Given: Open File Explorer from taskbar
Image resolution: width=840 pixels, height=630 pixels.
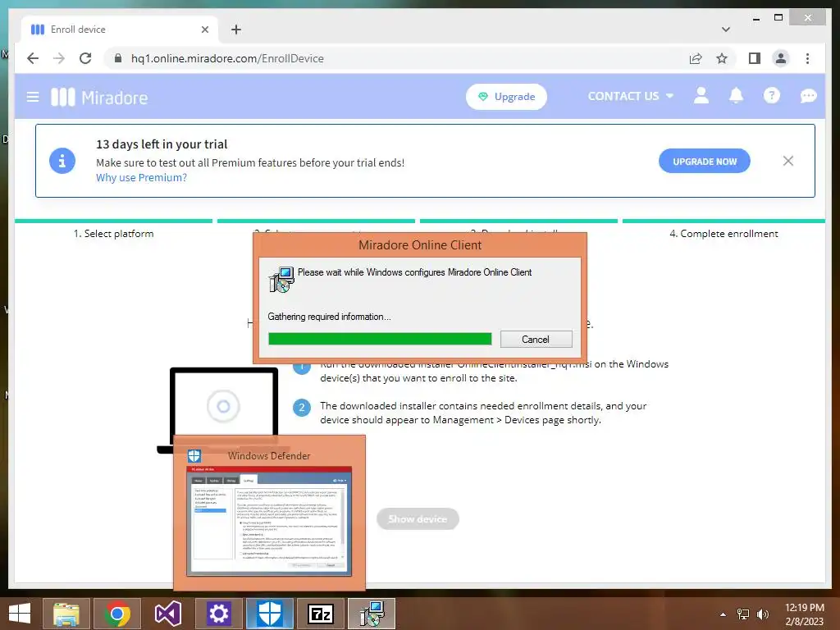Looking at the screenshot, I should coord(66,614).
